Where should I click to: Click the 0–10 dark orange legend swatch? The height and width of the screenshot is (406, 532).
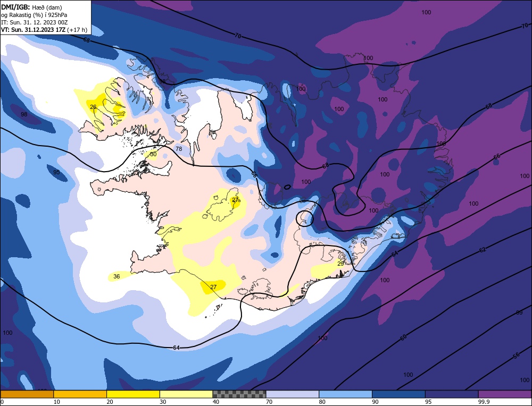click(27, 394)
